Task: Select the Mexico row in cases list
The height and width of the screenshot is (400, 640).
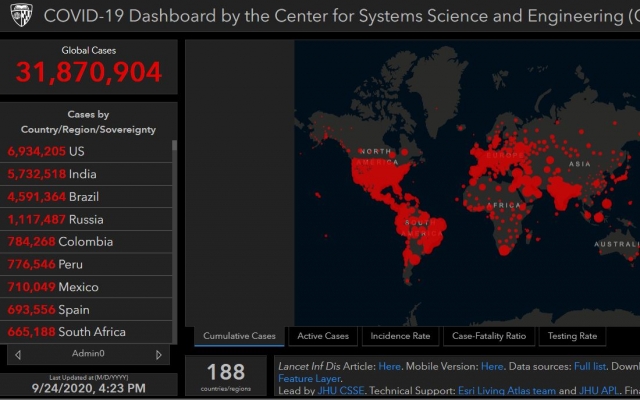Action: [86, 287]
